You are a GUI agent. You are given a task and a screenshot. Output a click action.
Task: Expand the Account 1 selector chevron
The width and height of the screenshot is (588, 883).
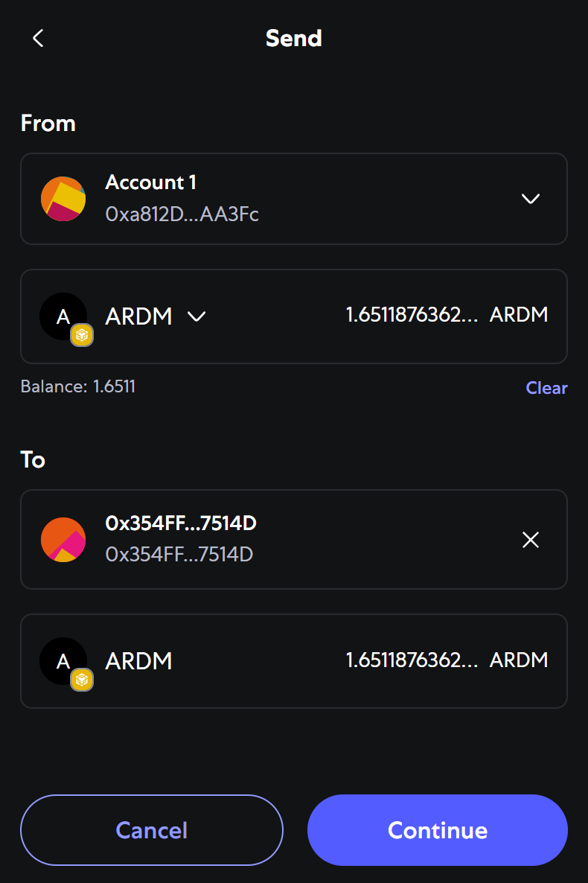531,199
